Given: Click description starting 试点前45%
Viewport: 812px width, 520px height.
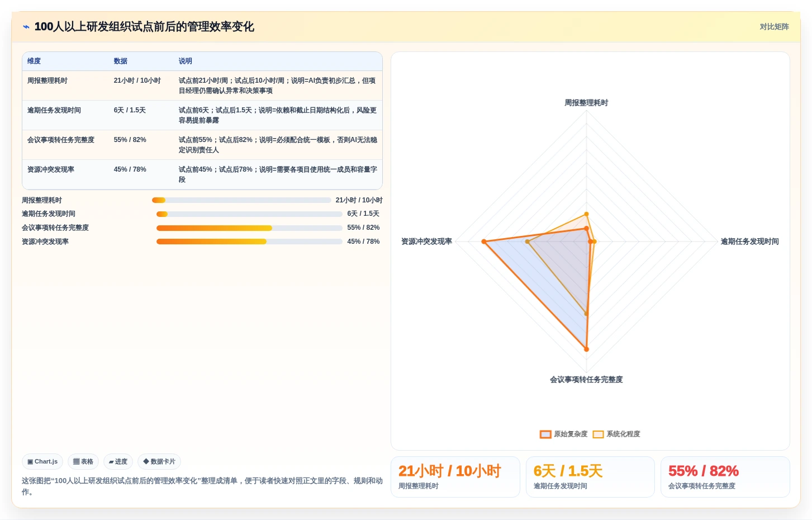Looking at the screenshot, I should (278, 174).
